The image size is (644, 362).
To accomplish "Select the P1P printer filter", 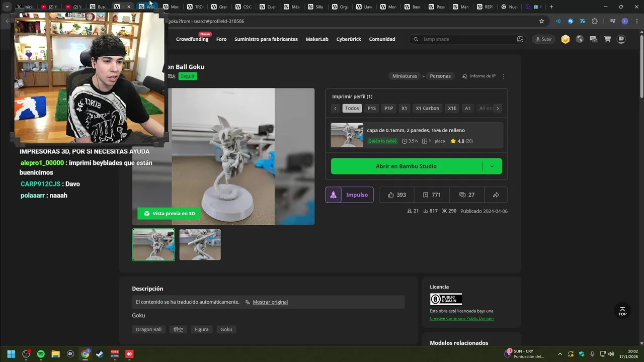I will pos(388,108).
